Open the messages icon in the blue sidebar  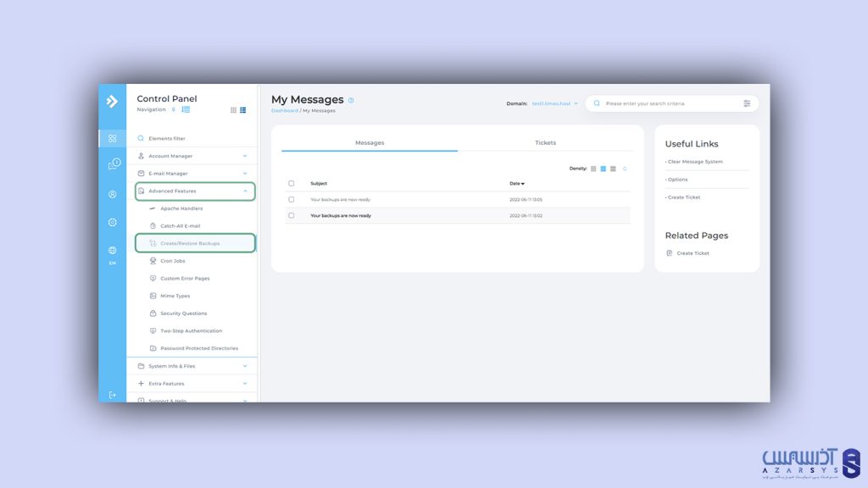click(113, 164)
